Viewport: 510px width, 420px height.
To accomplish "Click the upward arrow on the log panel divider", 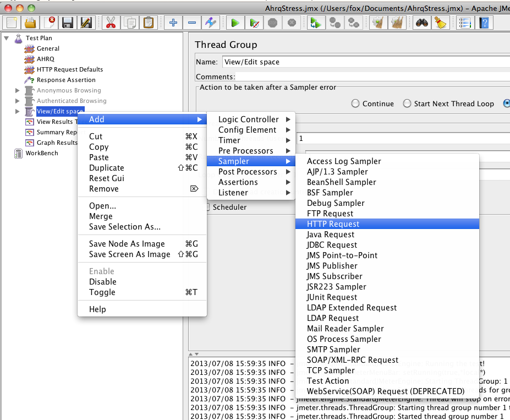I will 190,354.
